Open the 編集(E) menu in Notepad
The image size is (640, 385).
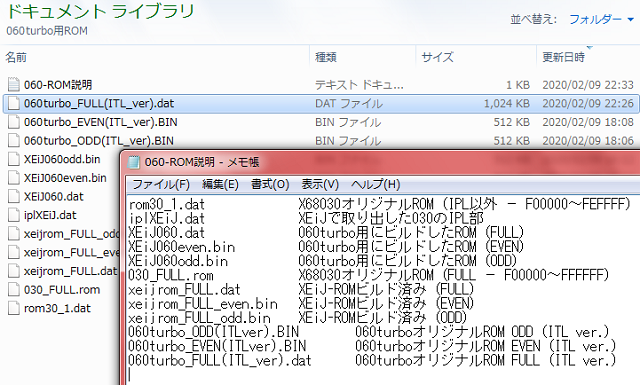[220, 185]
